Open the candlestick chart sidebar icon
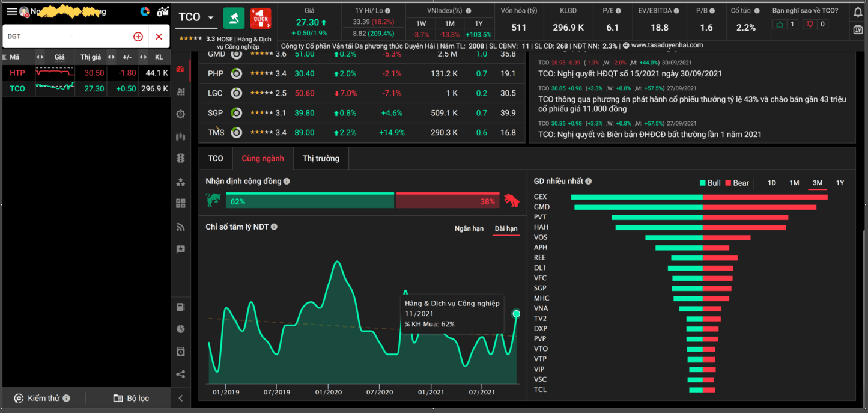 click(180, 136)
